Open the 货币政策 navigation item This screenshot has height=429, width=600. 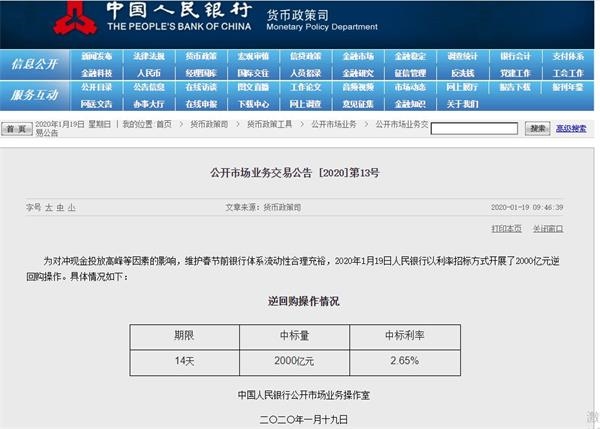pyautogui.click(x=201, y=57)
